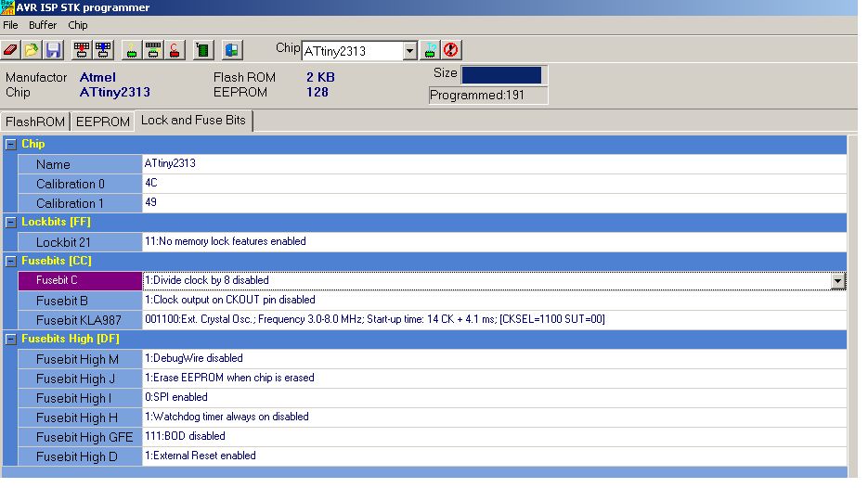Click the identify chip icon beside the Chip combo
This screenshot has height=488, width=868.
[430, 50]
